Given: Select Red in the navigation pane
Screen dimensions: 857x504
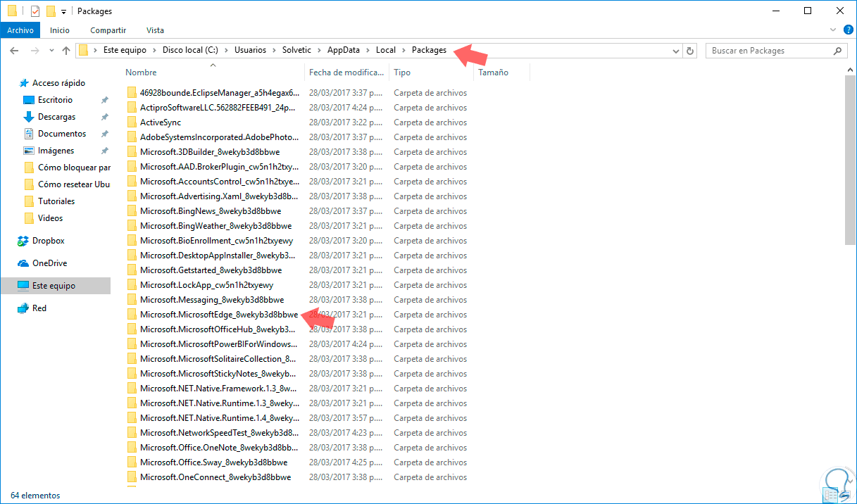Looking at the screenshot, I should 39,308.
